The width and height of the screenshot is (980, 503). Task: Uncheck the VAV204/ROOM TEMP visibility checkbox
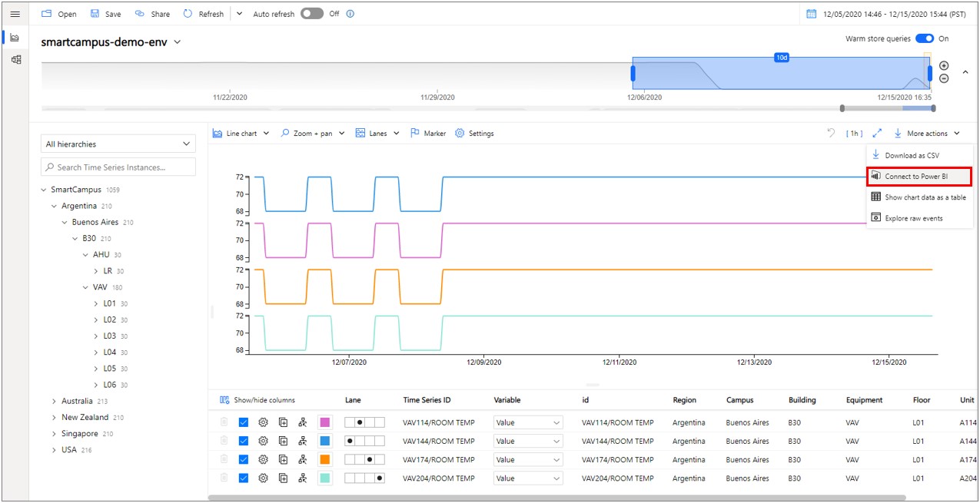point(243,478)
